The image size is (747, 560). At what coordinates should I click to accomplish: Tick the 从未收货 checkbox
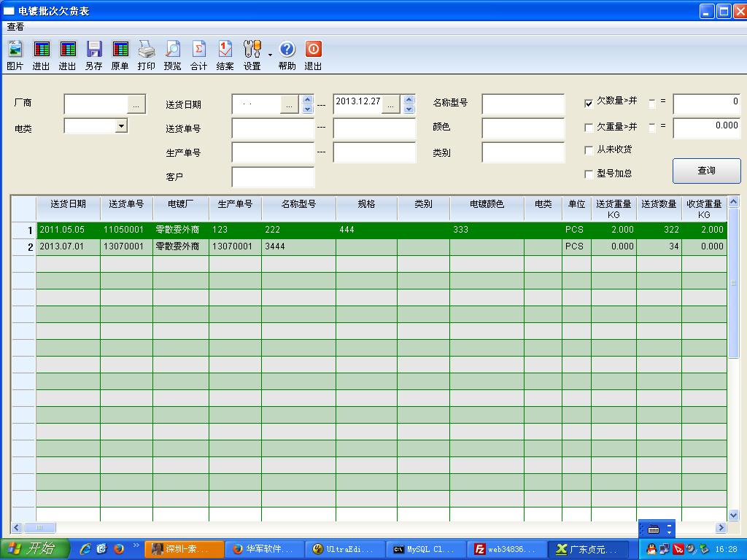589,150
